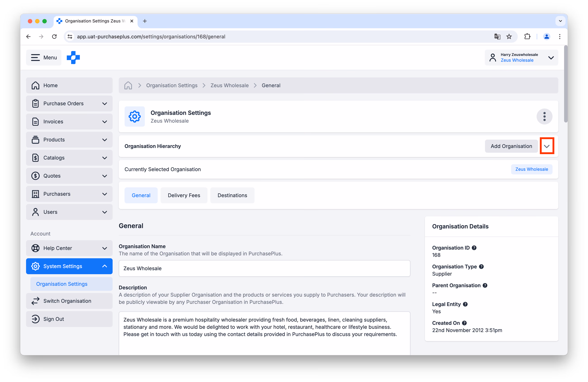Click Zeus Wholesale in the breadcrumb
This screenshot has width=588, height=382.
(229, 85)
